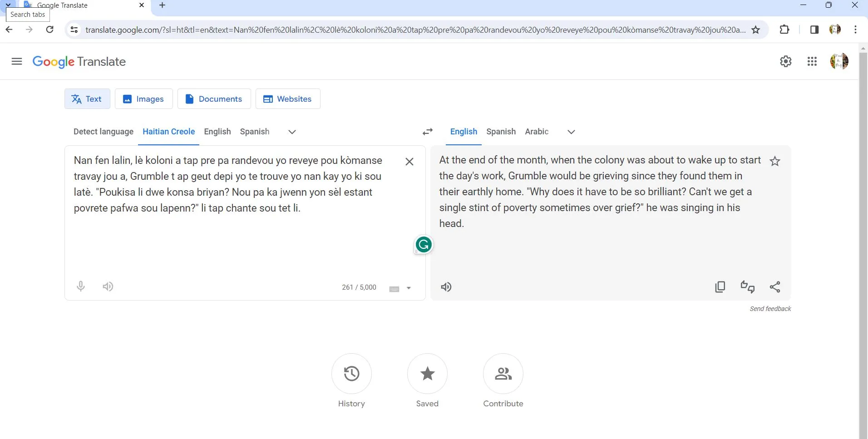Clear the source text with the X button

[x=408, y=161]
